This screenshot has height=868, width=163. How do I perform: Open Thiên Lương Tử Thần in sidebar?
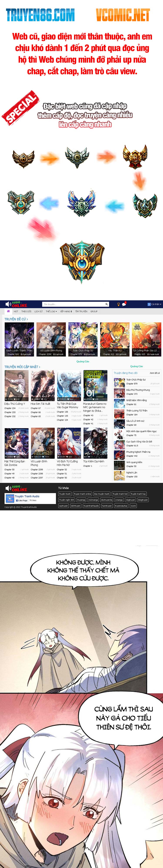click(x=137, y=410)
